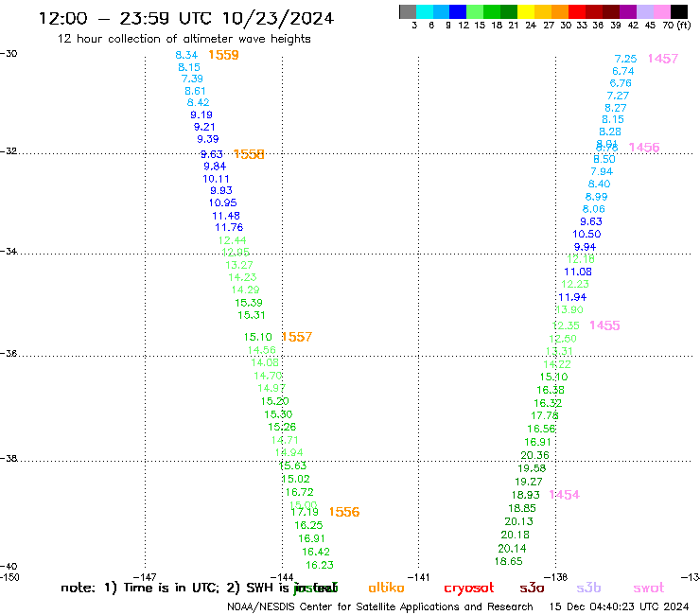Select the orange swatch in the color scale
The width and height of the screenshot is (700, 615).
pyautogui.click(x=560, y=11)
